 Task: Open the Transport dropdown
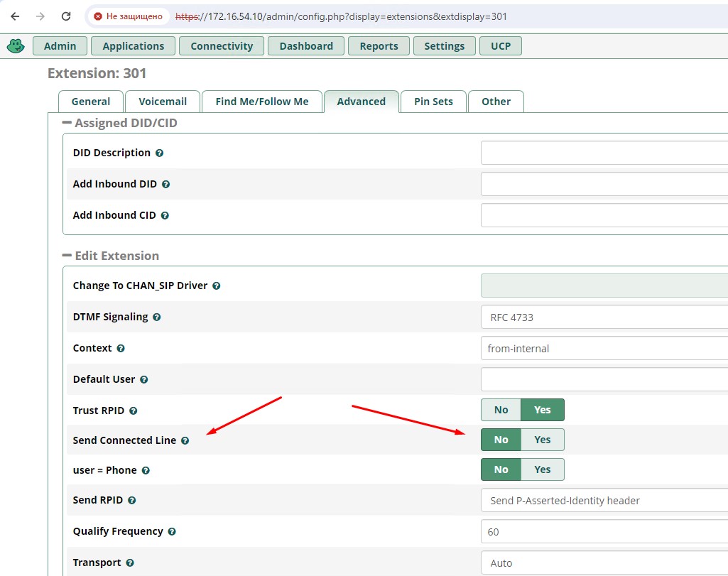(604, 563)
